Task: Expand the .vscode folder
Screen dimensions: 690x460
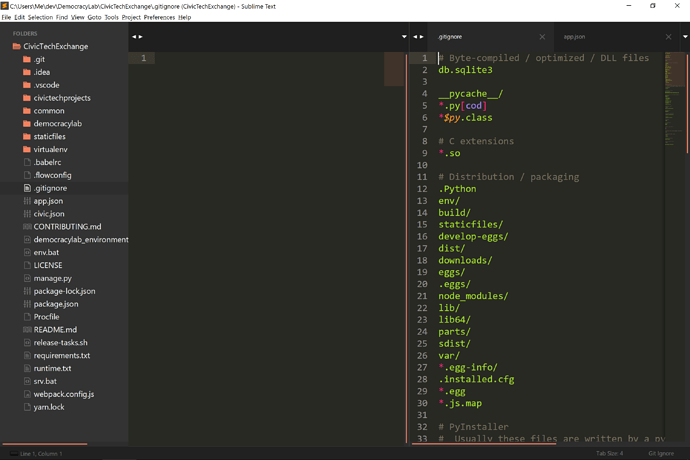Action: [27, 85]
